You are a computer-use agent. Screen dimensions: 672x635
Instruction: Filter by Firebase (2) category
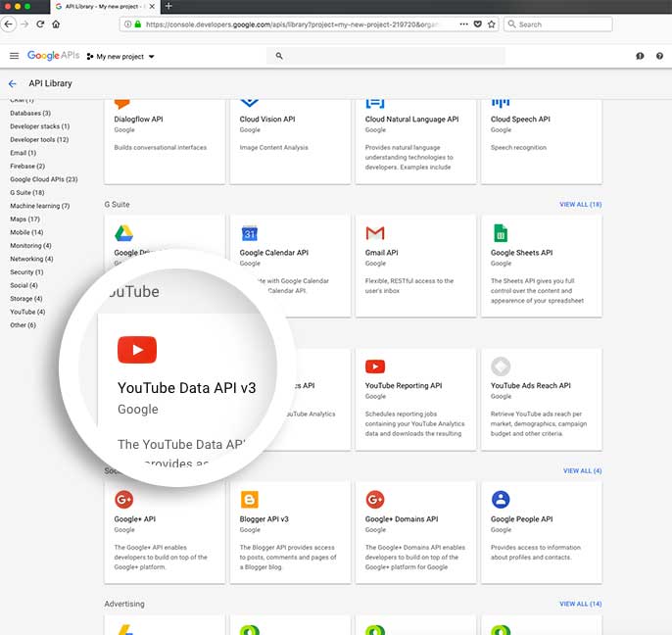[27, 167]
